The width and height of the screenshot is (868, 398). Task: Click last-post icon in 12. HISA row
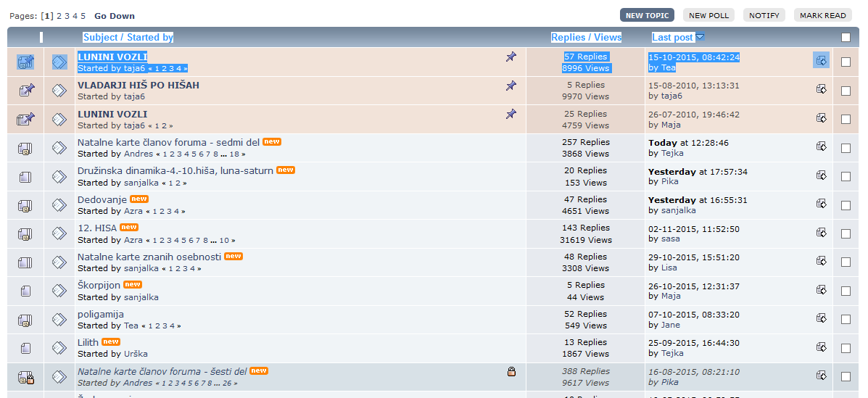click(x=821, y=233)
